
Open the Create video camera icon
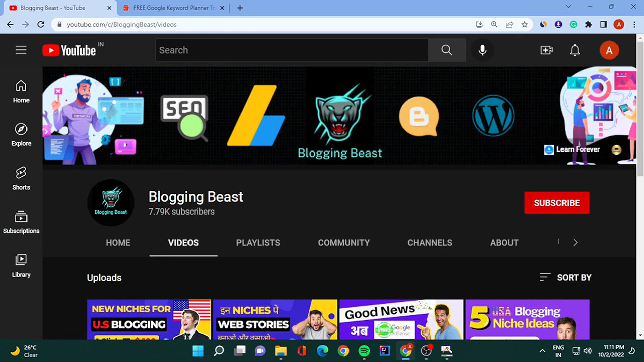pos(546,50)
